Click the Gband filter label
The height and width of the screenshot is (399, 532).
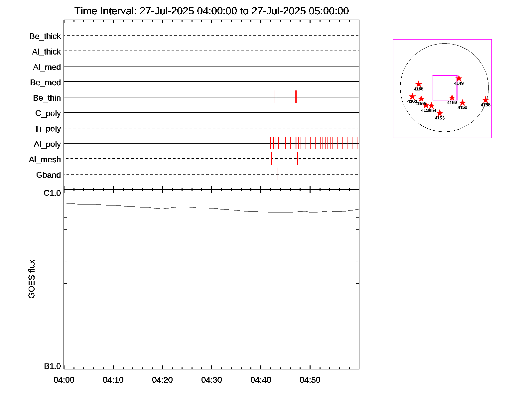[x=49, y=175]
